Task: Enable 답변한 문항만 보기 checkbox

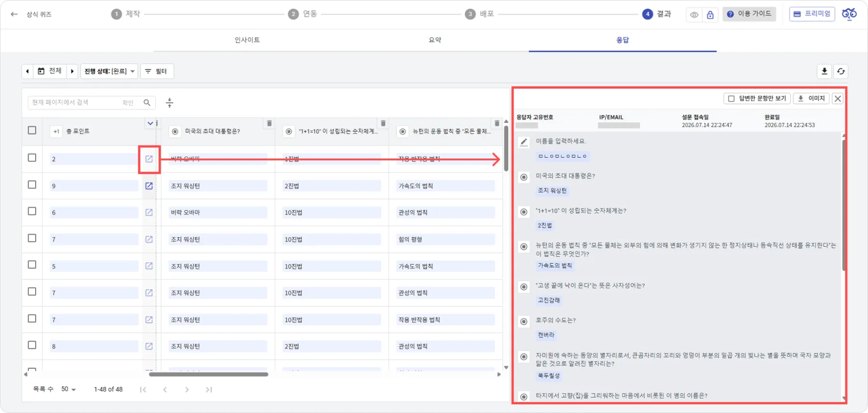Action: [731, 98]
